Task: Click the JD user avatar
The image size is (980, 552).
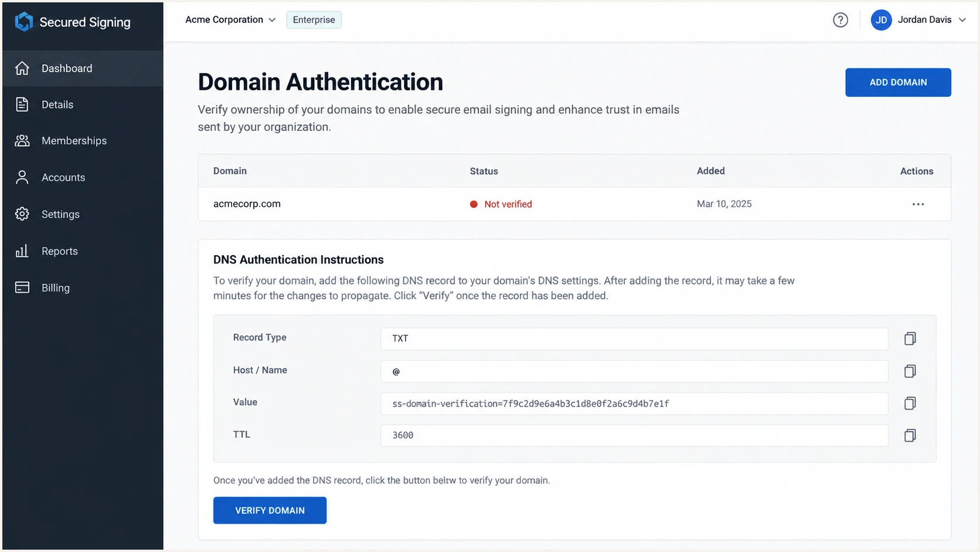Action: click(x=881, y=20)
